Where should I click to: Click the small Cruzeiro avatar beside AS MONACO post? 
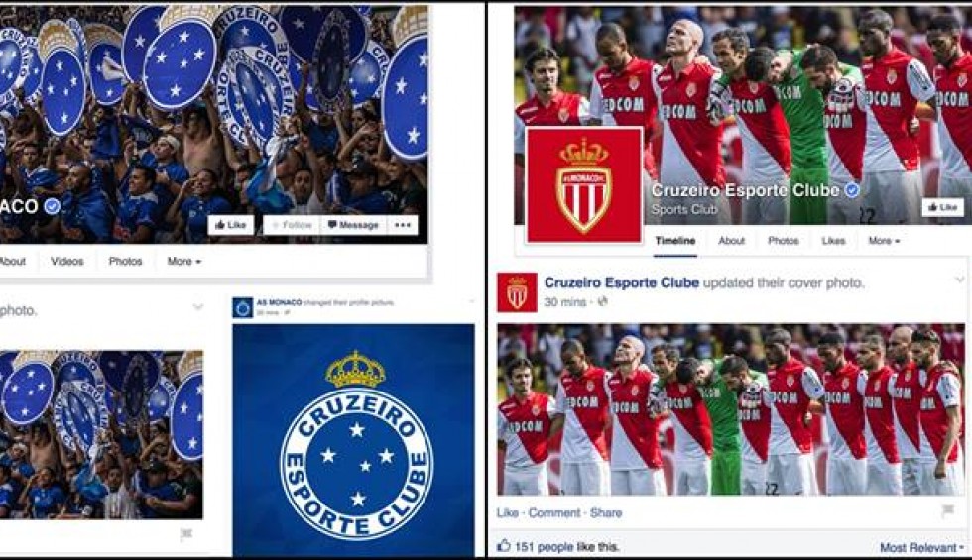242,306
